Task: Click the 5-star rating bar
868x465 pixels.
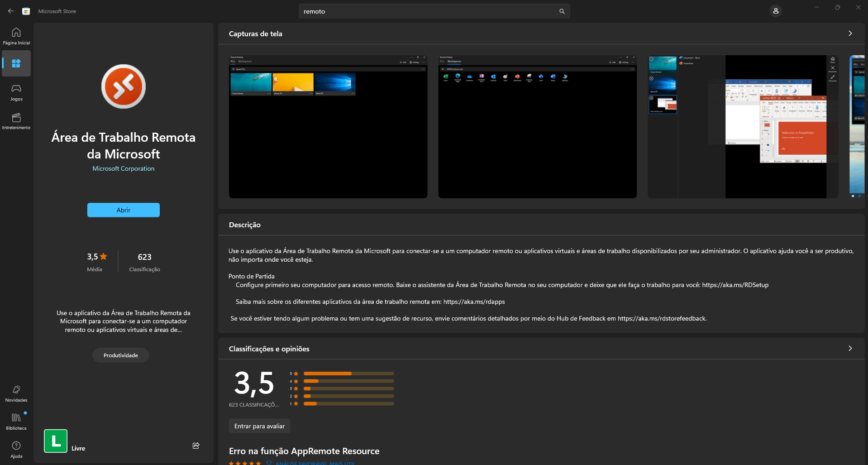Action: (x=348, y=374)
